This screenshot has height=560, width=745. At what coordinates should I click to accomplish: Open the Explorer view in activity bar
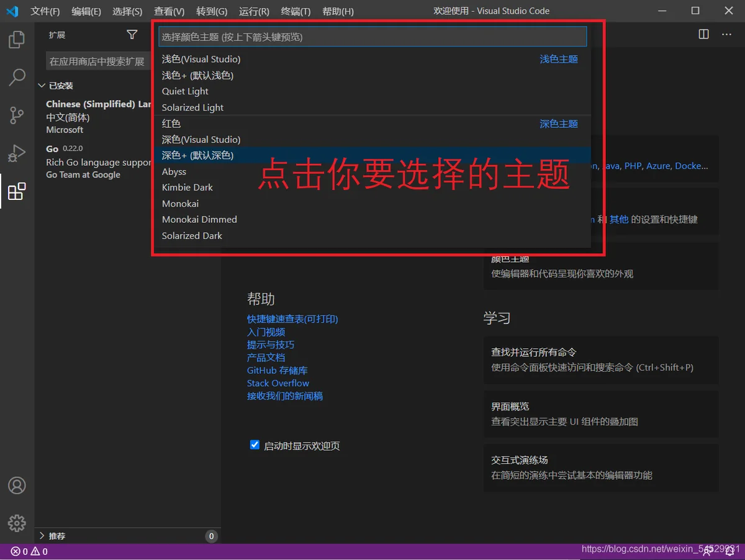coord(17,40)
